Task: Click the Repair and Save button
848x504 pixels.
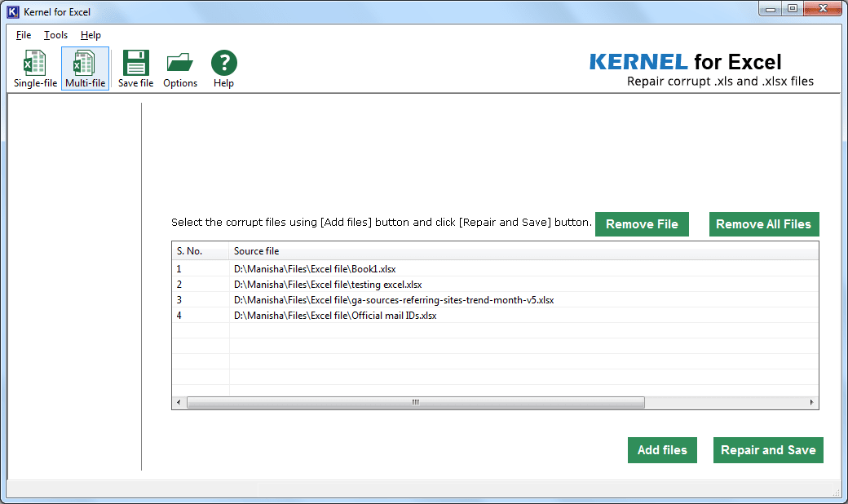Action: coord(768,450)
